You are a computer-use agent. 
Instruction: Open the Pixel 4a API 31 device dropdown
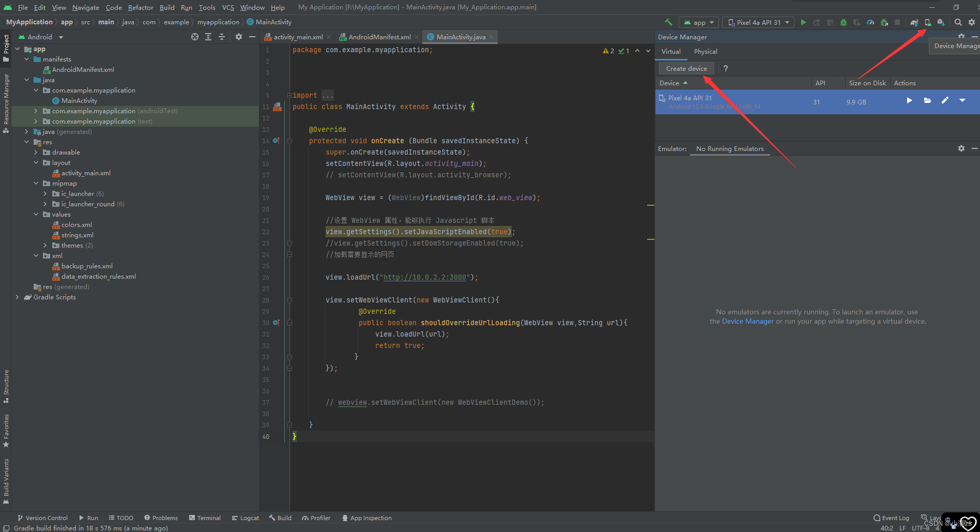click(758, 22)
